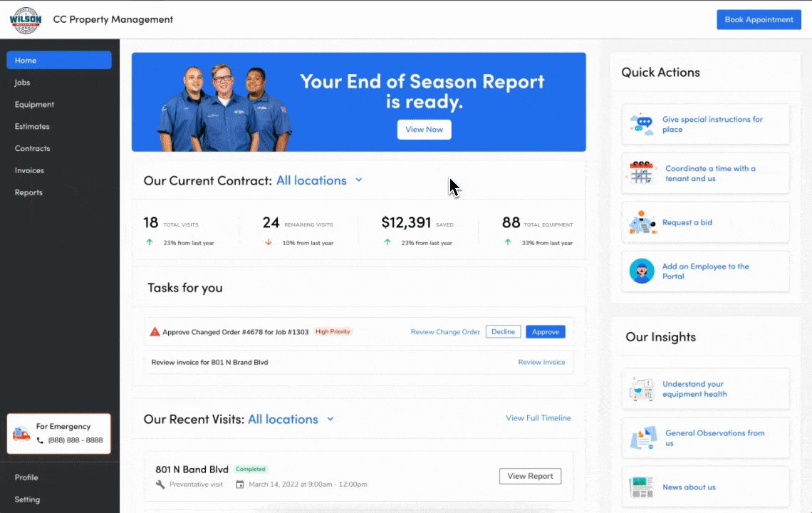Click the high-priority warning triangle icon
Image resolution: width=812 pixels, height=513 pixels.
(155, 331)
